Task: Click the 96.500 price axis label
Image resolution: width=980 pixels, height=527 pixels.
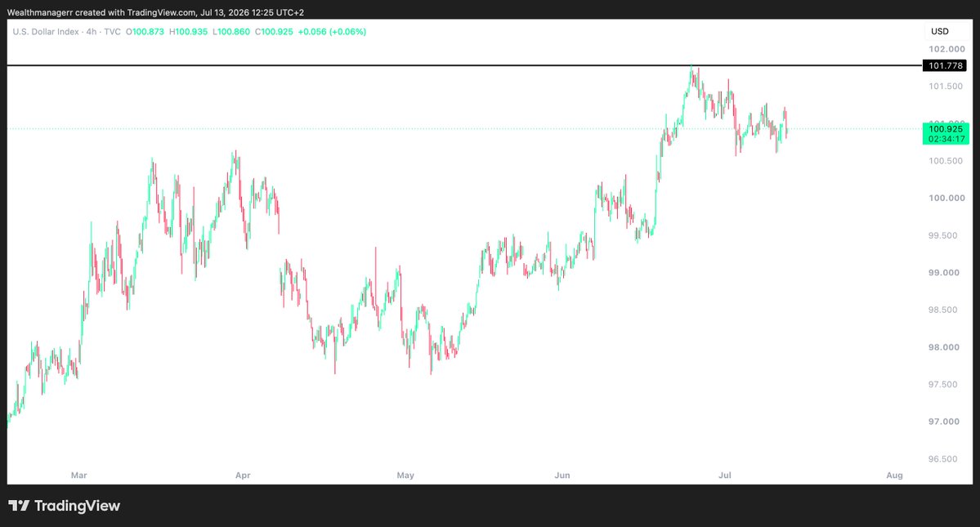Action: [x=943, y=459]
